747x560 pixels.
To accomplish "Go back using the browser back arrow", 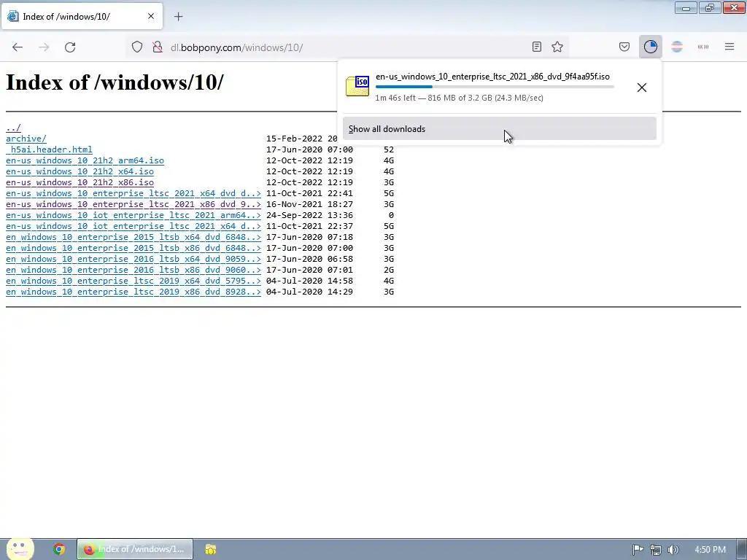I will [18, 47].
